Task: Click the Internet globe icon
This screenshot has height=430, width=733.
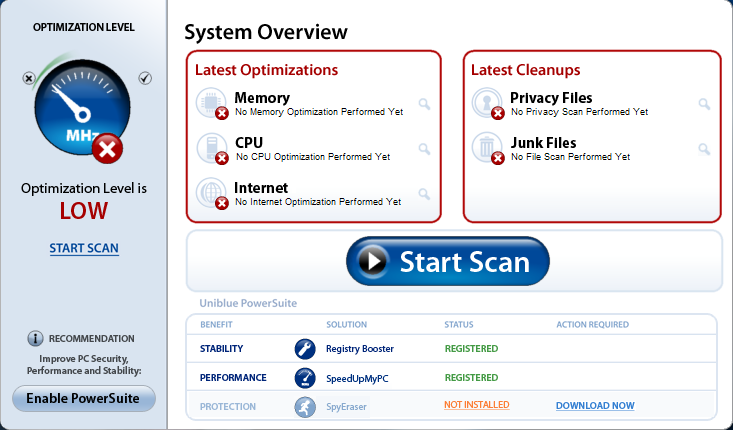Action: pyautogui.click(x=211, y=191)
